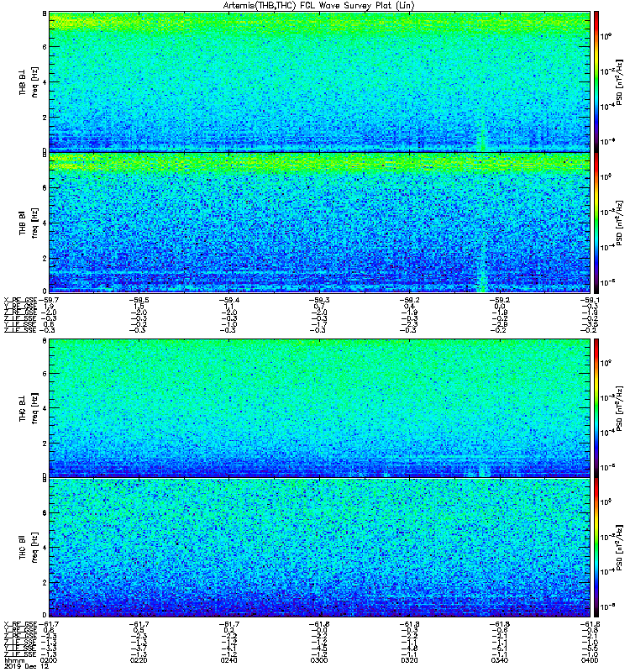The height and width of the screenshot is (672, 630).
Task: Click the "0400" time tick label
Action: point(591,660)
